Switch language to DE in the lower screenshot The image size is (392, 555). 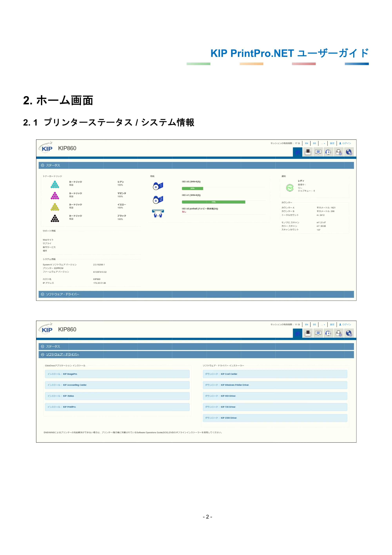(314, 325)
